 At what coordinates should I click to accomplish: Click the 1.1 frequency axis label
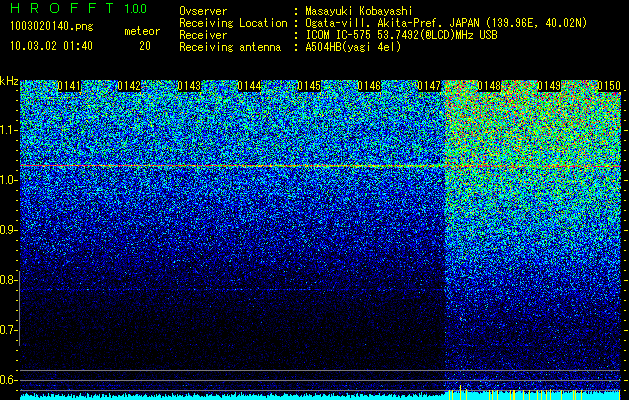pyautogui.click(x=8, y=130)
